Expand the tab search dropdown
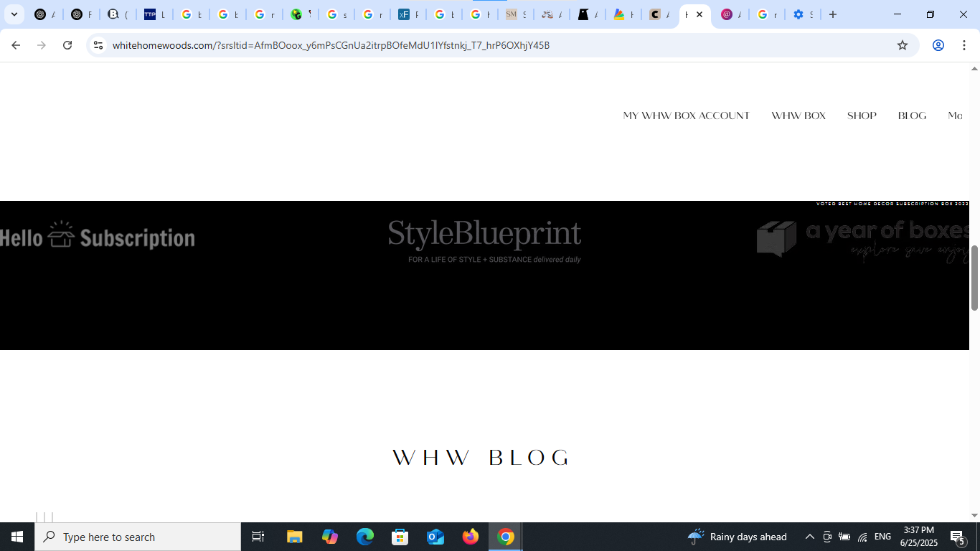The width and height of the screenshot is (980, 551). (14, 14)
